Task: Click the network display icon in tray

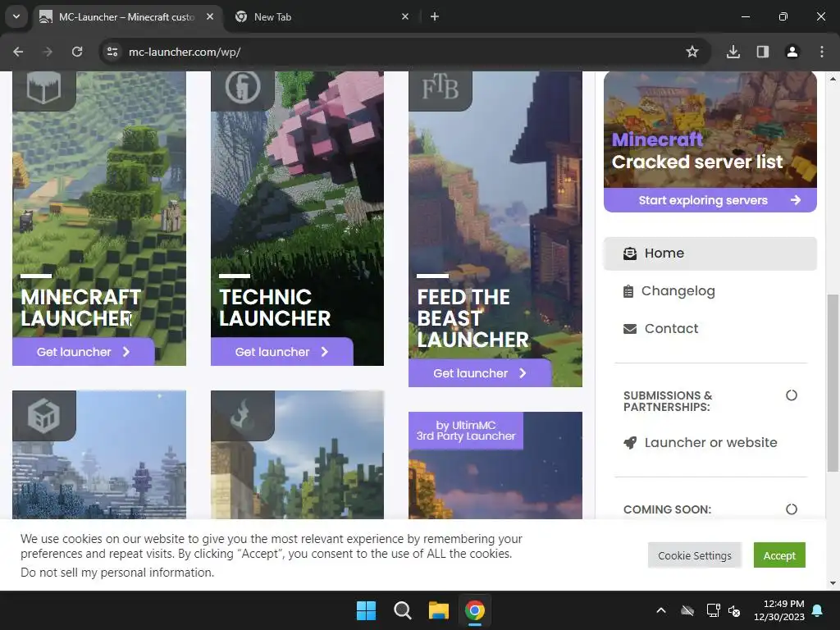Action: click(713, 610)
